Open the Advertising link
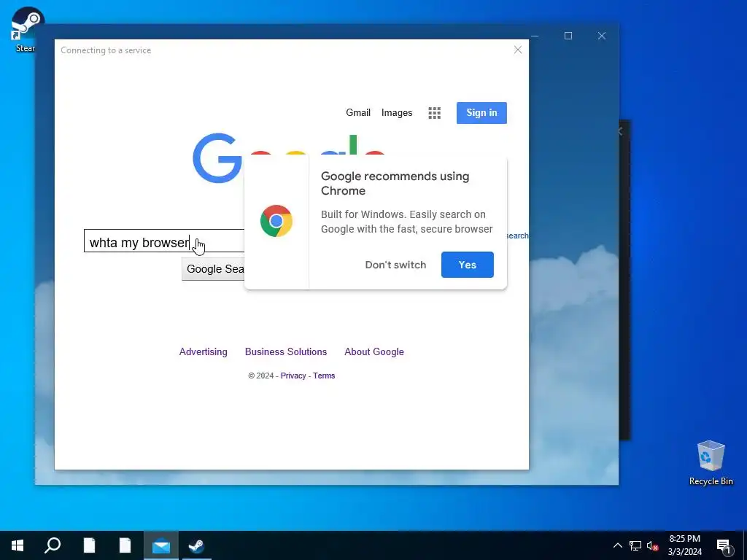Viewport: 747px width, 560px height. (x=203, y=352)
